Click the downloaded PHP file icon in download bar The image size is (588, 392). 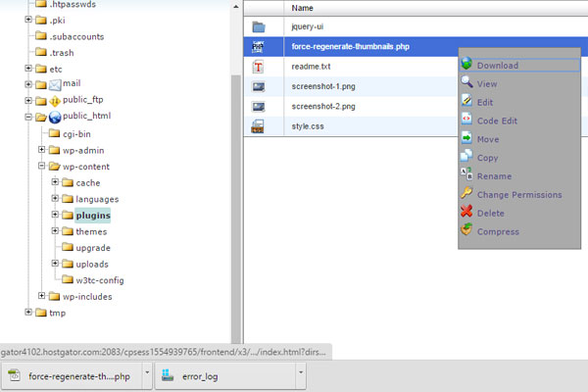pyautogui.click(x=15, y=375)
